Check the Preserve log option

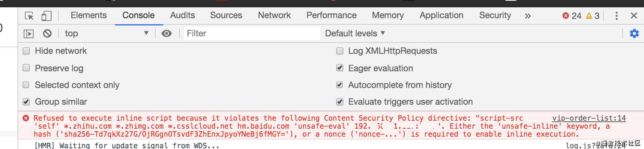(x=26, y=68)
